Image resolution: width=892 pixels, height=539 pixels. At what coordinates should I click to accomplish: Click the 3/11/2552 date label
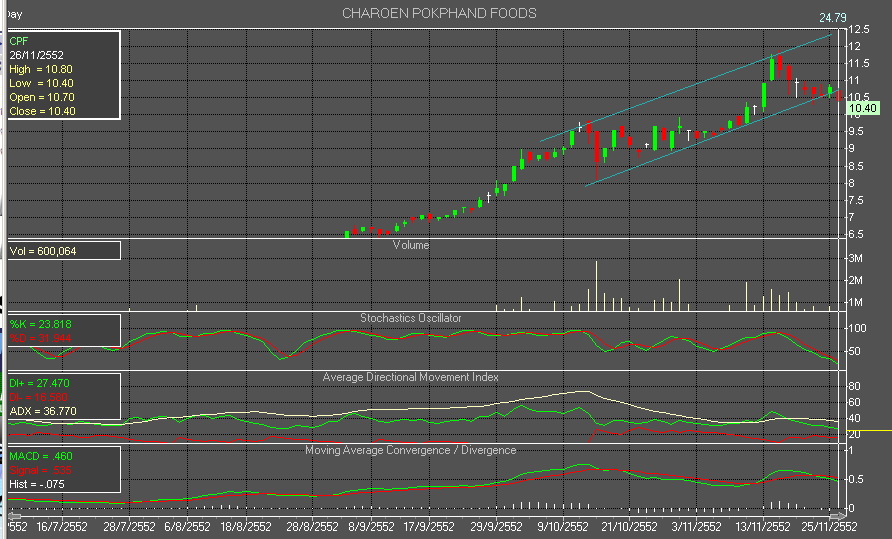point(696,527)
